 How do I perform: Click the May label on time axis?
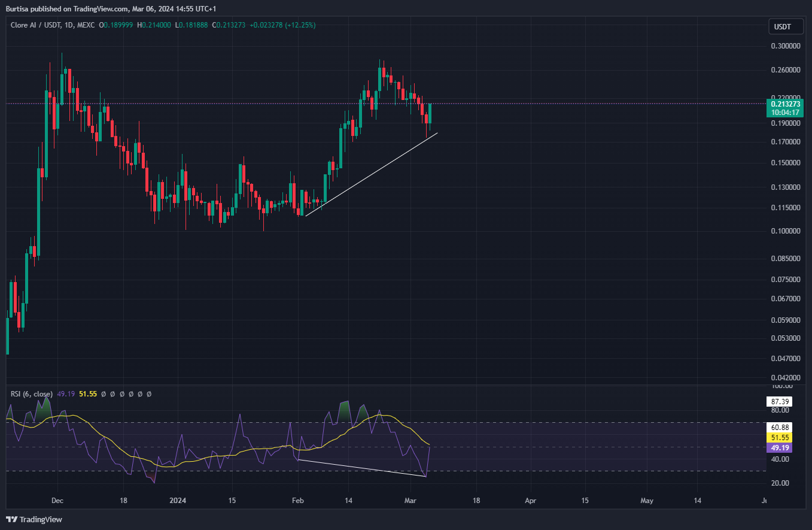pyautogui.click(x=646, y=500)
